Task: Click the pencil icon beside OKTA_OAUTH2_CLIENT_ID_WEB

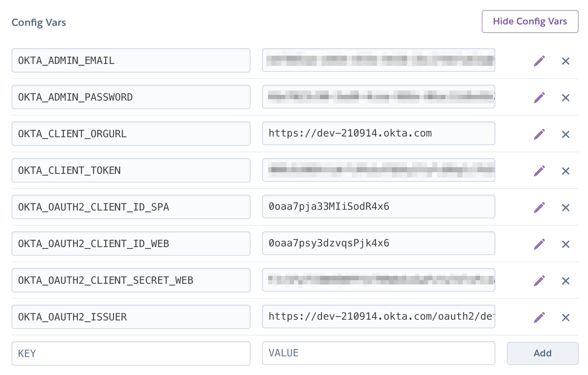Action: (x=540, y=244)
